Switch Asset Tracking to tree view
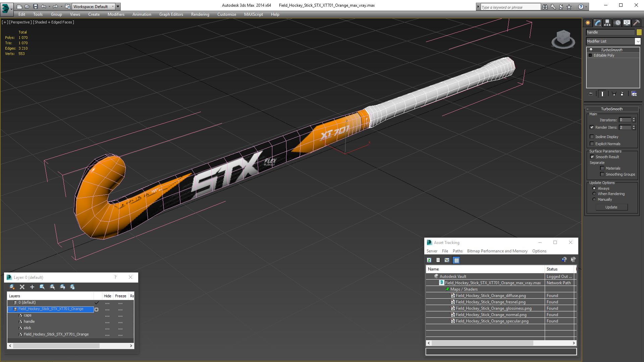This screenshot has height=362, width=644. pos(447,260)
